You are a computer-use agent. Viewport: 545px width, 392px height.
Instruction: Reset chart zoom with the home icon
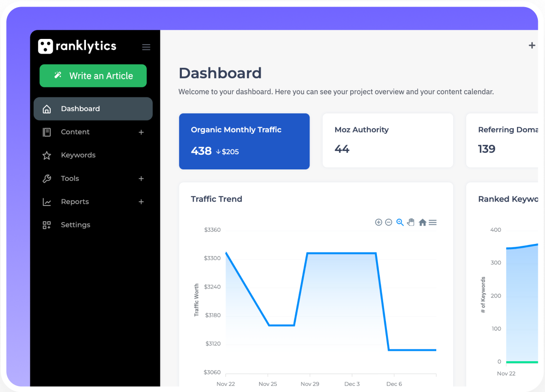click(423, 222)
